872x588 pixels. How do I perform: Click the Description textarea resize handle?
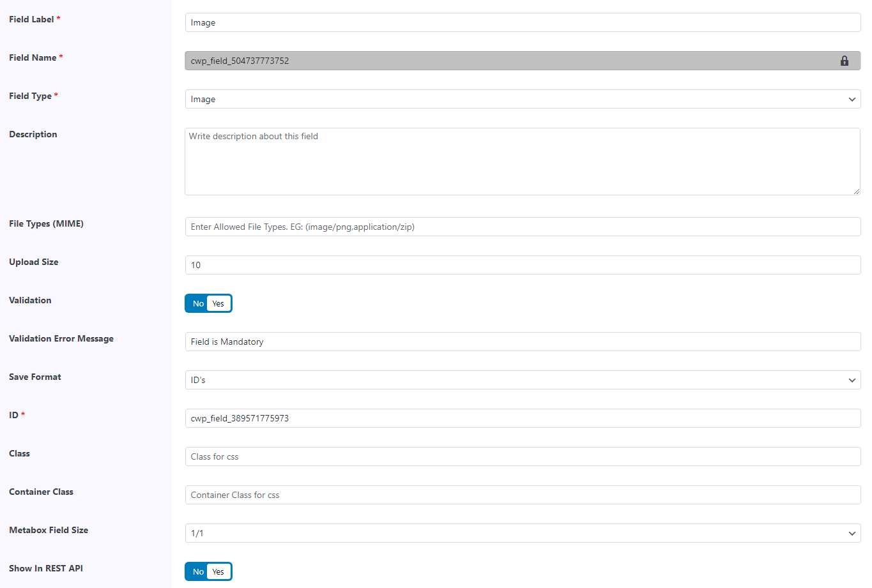857,191
